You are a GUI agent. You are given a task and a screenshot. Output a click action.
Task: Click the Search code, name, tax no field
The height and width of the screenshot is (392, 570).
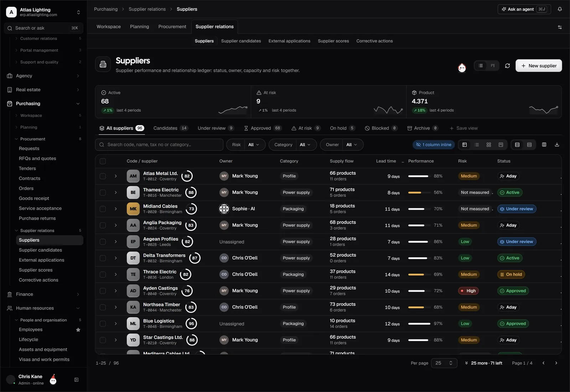159,145
